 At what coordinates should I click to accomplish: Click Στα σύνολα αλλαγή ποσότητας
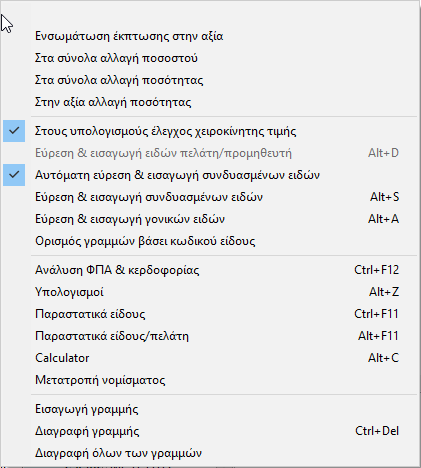click(210, 80)
